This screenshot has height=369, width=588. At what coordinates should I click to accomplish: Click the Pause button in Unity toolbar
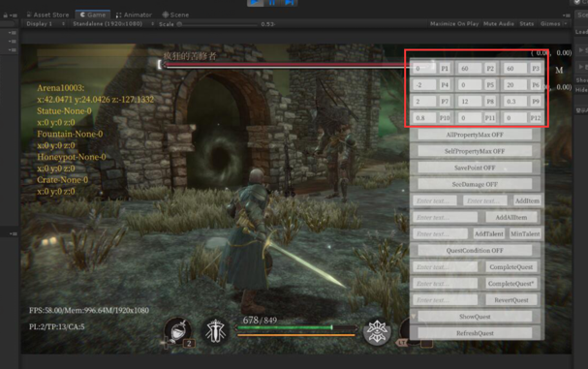pyautogui.click(x=272, y=3)
